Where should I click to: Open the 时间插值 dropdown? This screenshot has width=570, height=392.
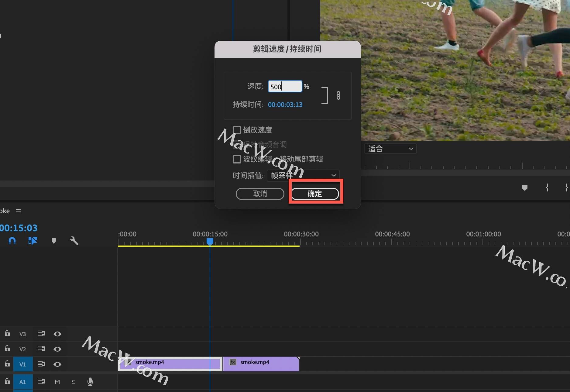(x=303, y=175)
